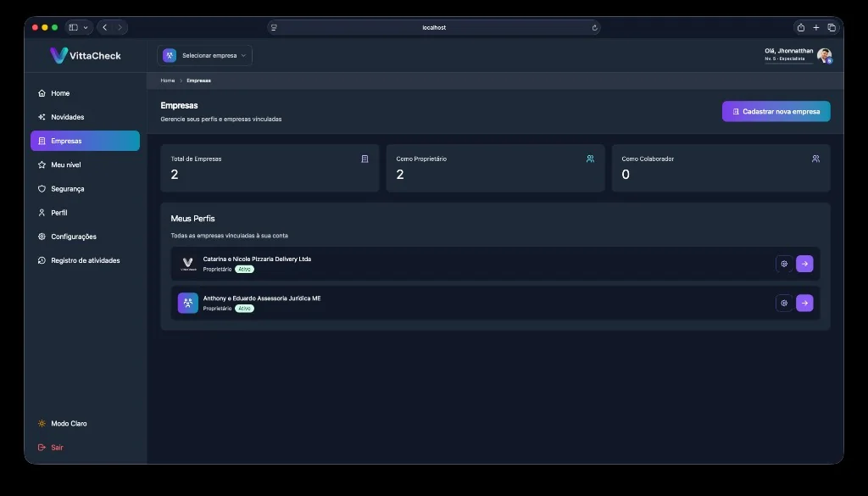868x496 pixels.
Task: Click the Como Proprietário label
Action: [421, 159]
